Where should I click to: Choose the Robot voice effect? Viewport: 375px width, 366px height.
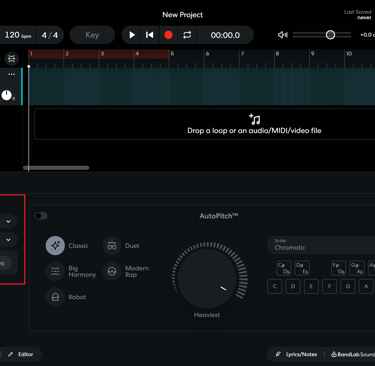click(x=55, y=297)
